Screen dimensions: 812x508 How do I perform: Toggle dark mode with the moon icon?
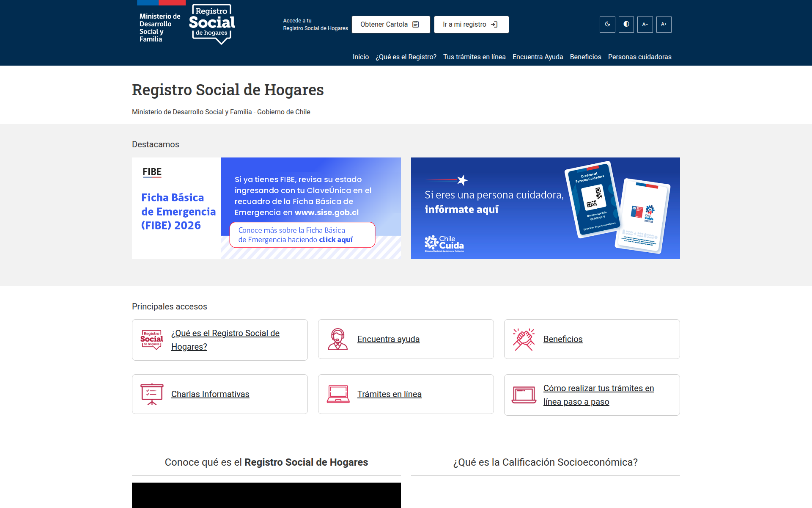point(607,25)
